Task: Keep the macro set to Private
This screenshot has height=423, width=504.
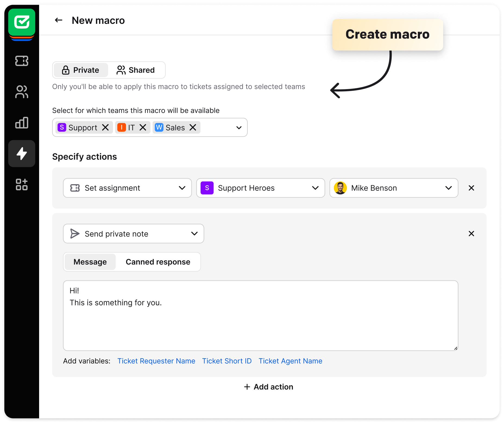Action: click(80, 70)
